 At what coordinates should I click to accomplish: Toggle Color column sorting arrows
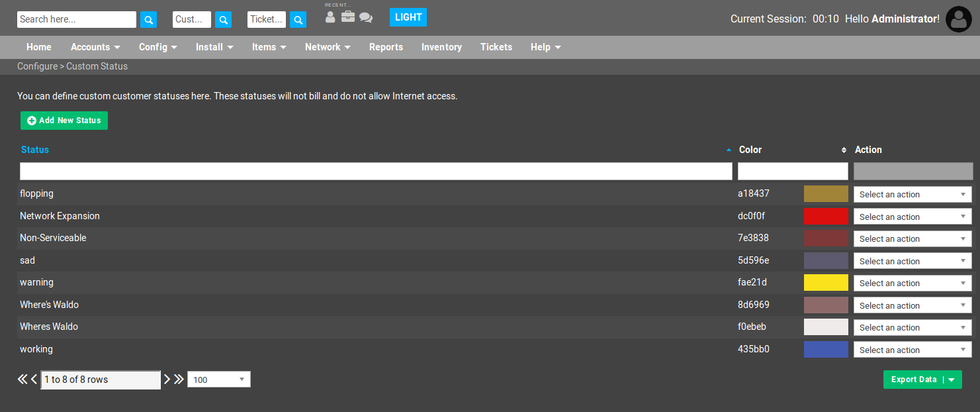[x=843, y=150]
